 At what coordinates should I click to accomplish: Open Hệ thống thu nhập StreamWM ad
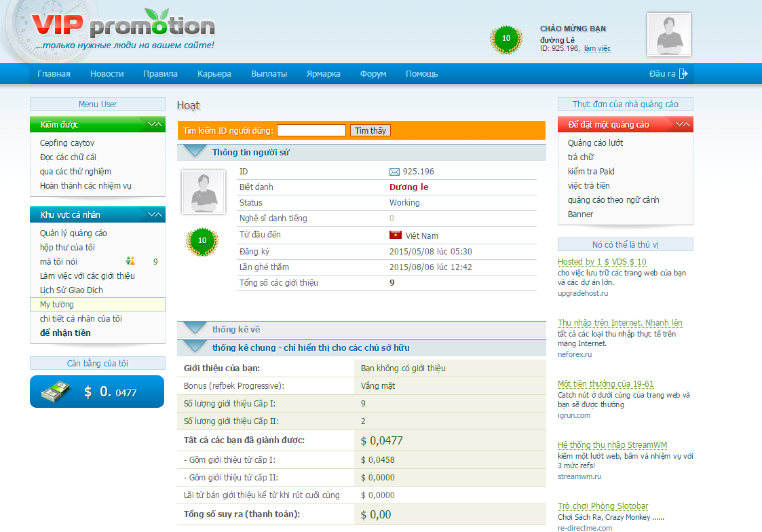[x=612, y=444]
